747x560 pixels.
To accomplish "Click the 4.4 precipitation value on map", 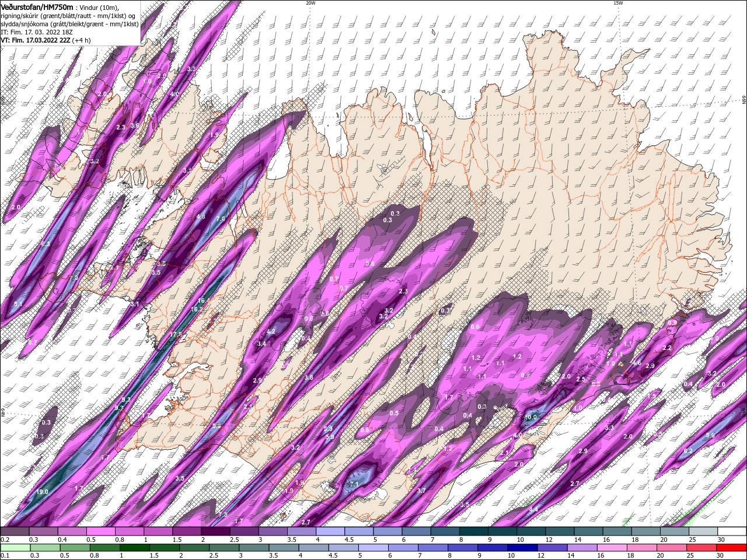I will [533, 509].
